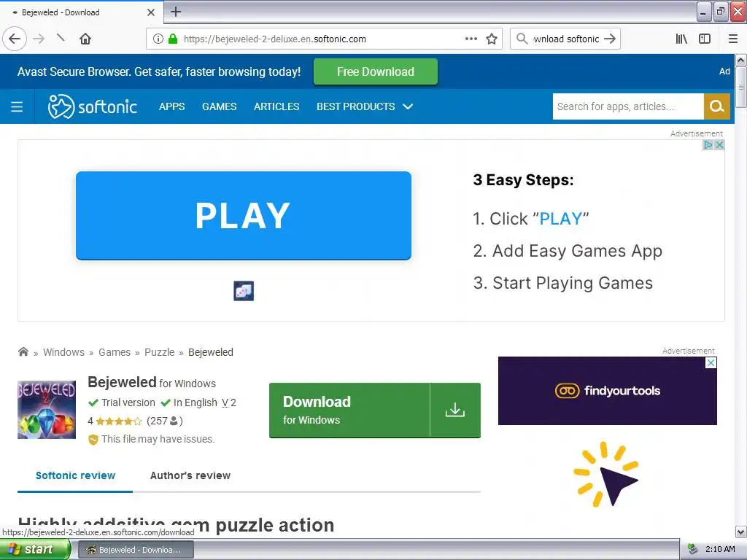Viewport: 747px width, 560px height.
Task: Click the page scrollbar down arrow
Action: pos(741,532)
